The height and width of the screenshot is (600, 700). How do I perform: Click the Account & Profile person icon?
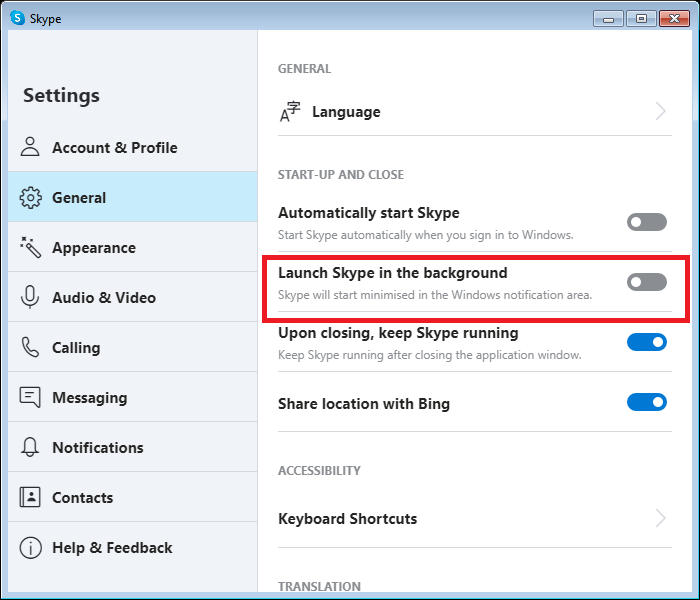click(x=30, y=147)
